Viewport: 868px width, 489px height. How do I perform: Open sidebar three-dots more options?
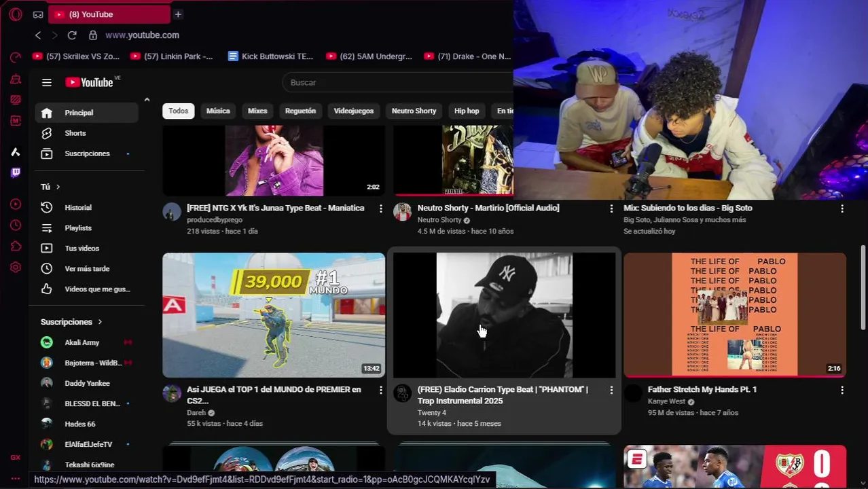16,478
